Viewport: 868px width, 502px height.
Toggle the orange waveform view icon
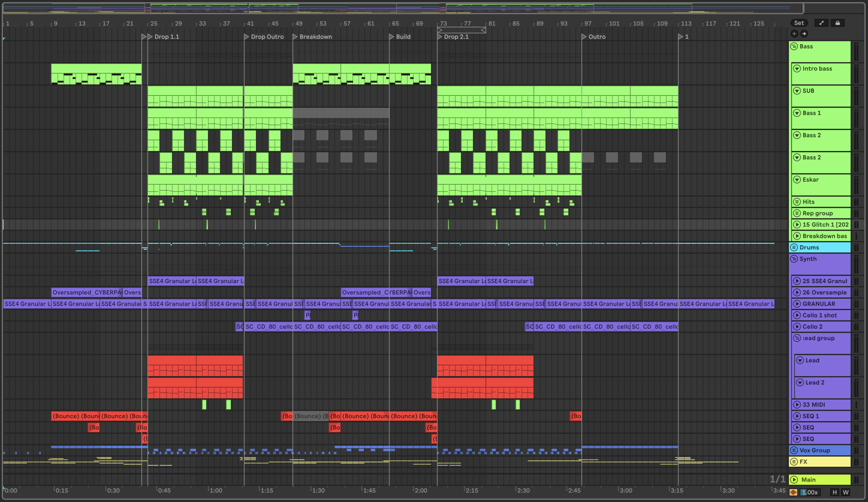793,492
